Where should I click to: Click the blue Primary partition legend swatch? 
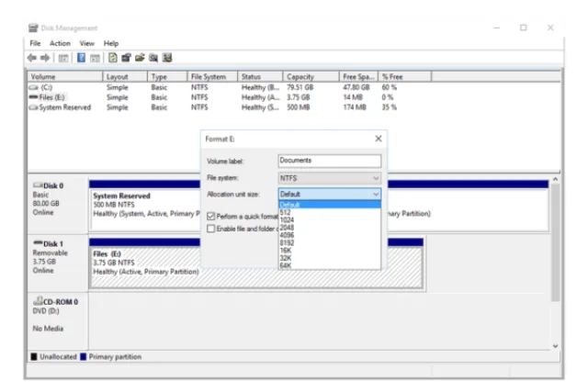pyautogui.click(x=84, y=356)
